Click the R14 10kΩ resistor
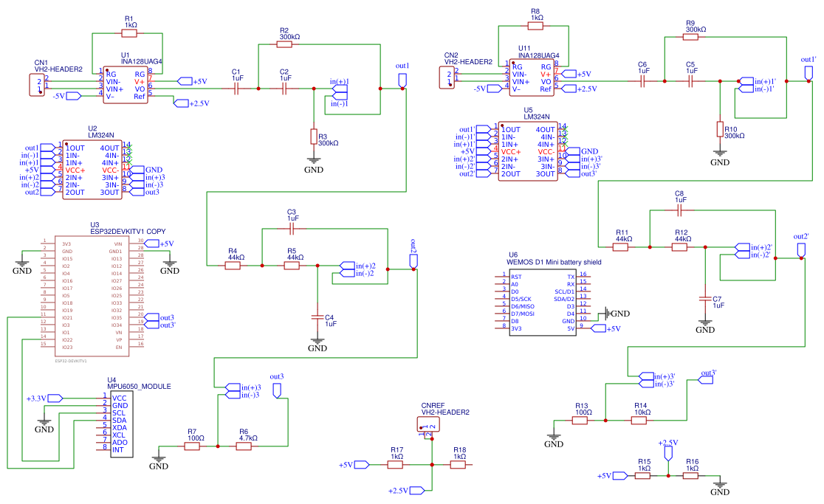This screenshot has height=504, width=824. coord(639,421)
